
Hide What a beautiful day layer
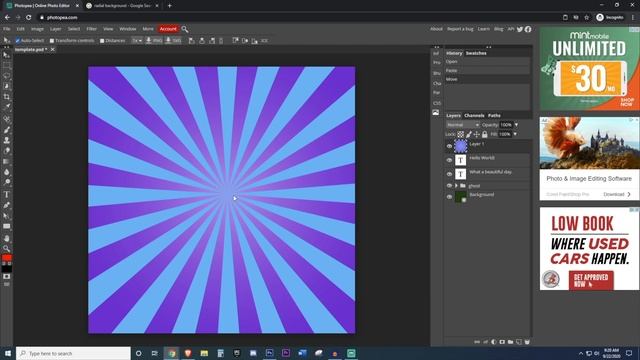pos(449,174)
